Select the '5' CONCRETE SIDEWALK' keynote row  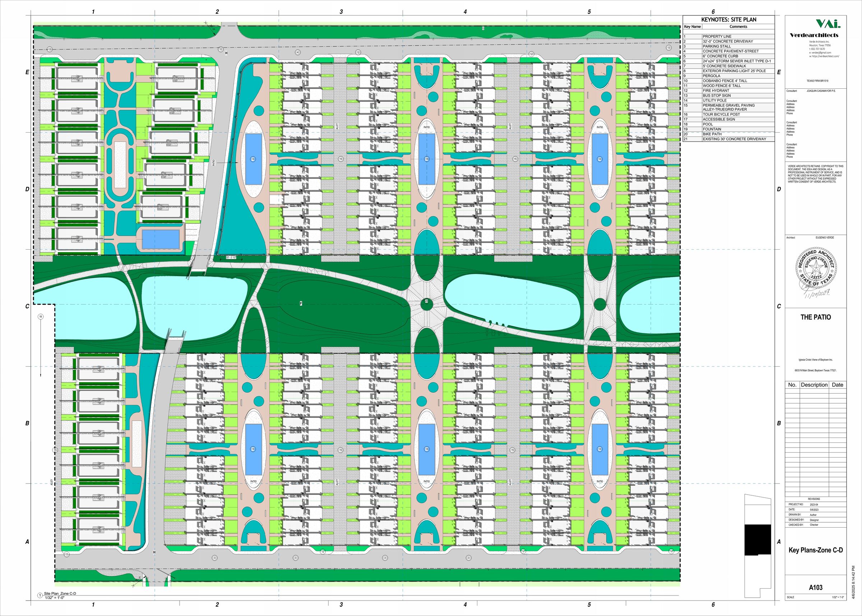coord(728,66)
